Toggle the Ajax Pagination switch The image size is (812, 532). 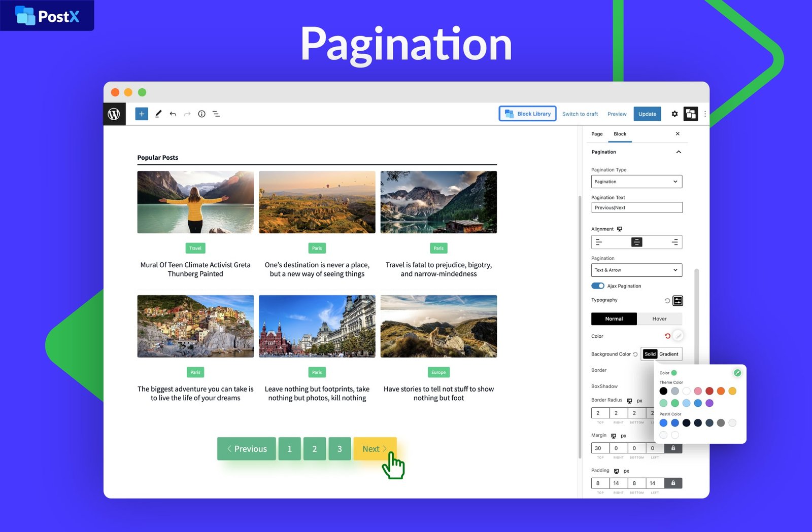pyautogui.click(x=598, y=286)
